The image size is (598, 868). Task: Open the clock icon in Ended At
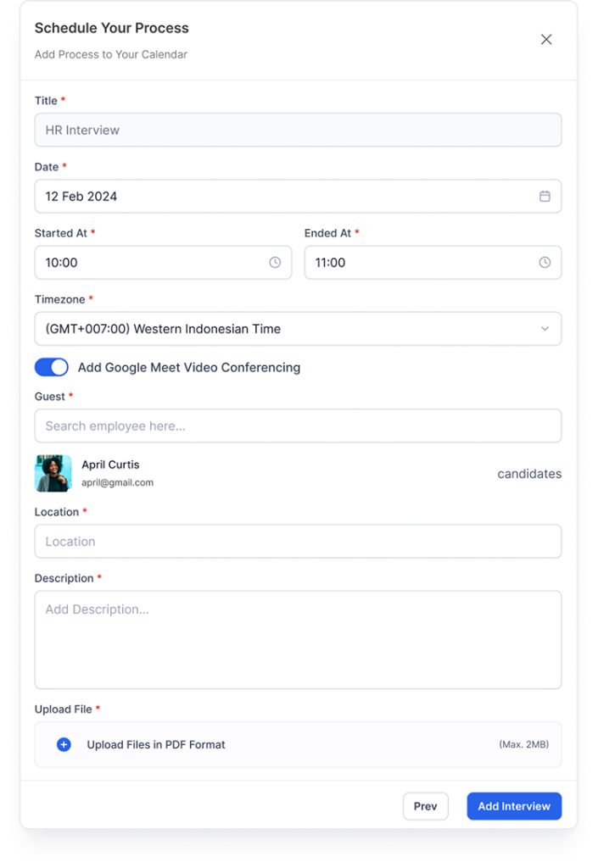coord(545,263)
